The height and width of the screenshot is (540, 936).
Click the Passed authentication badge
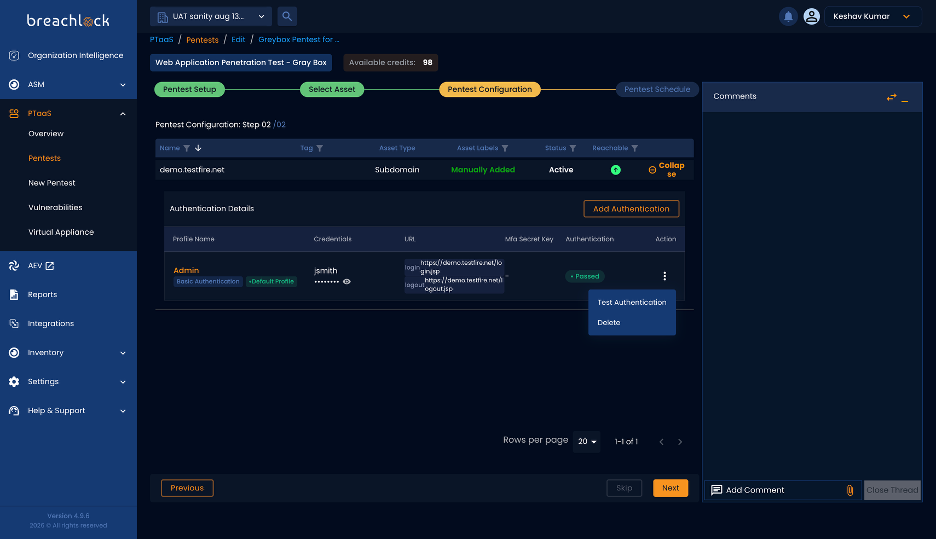click(x=585, y=277)
